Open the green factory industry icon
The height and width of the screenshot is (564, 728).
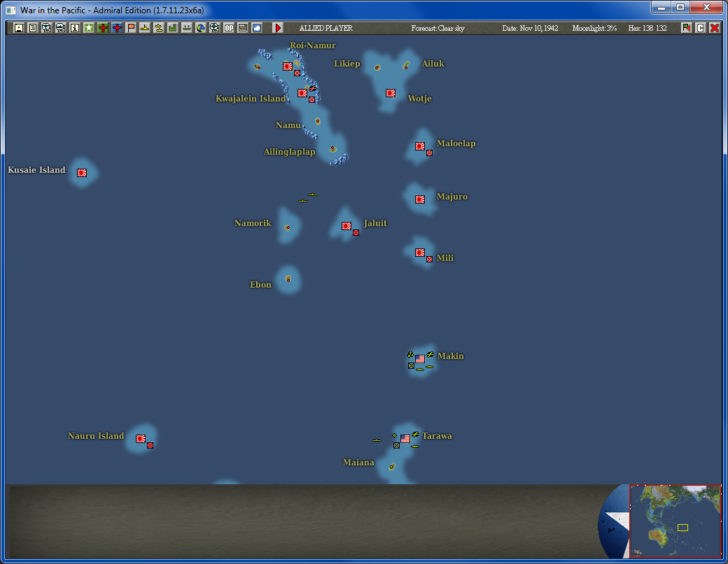point(172,28)
